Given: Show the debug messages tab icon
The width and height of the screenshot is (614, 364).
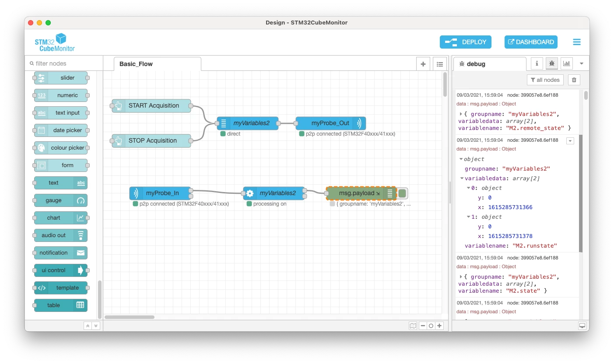Looking at the screenshot, I should pyautogui.click(x=552, y=63).
